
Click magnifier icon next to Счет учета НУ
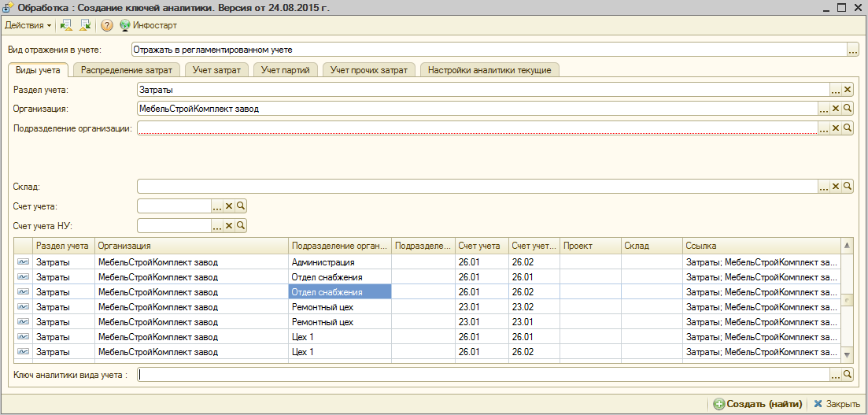[242, 226]
